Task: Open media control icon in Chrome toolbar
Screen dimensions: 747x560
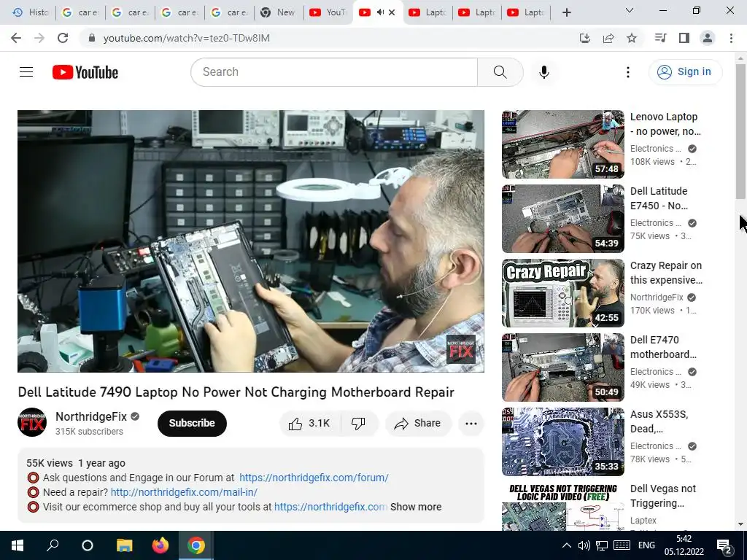Action: [x=660, y=38]
